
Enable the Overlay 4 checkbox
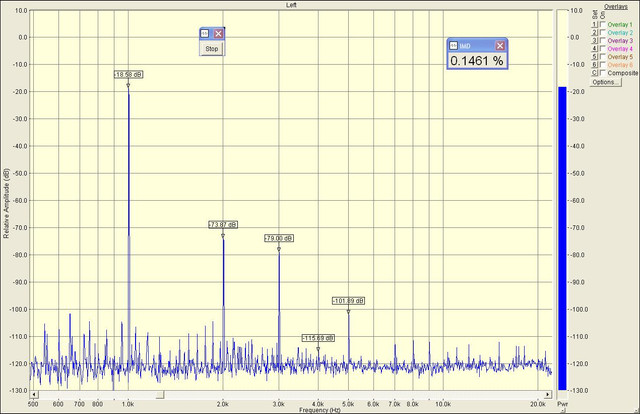(602, 49)
